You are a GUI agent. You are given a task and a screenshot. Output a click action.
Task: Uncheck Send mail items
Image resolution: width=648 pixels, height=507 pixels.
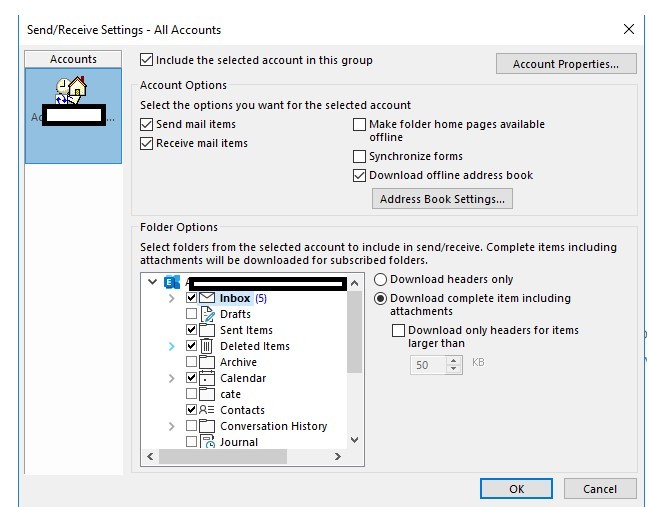[x=146, y=124]
